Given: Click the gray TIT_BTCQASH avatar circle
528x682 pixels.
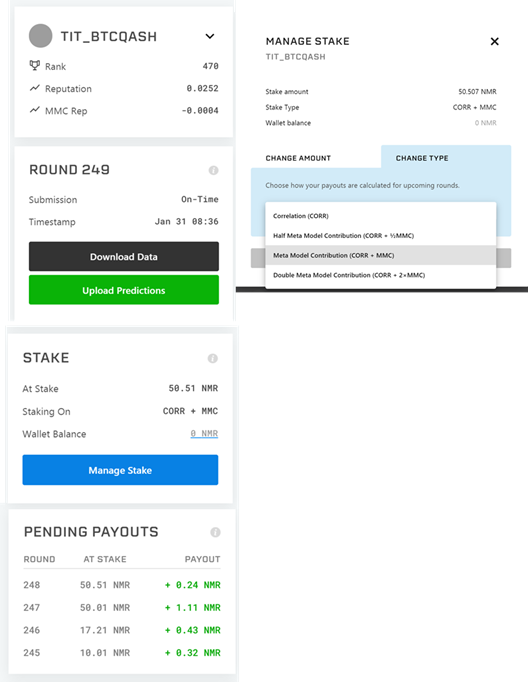Looking at the screenshot, I should pyautogui.click(x=40, y=36).
